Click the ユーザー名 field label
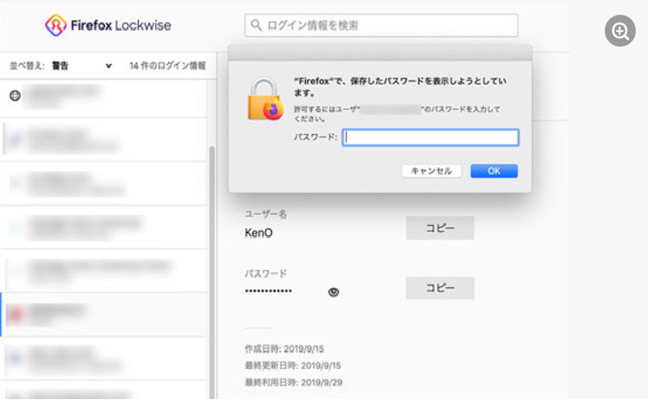Viewport: 648px width, 400px height. 266,214
